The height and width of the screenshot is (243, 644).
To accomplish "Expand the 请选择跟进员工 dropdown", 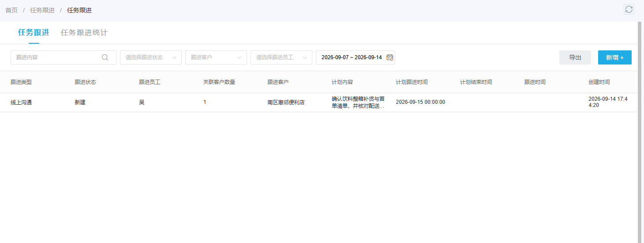I will [x=281, y=57].
